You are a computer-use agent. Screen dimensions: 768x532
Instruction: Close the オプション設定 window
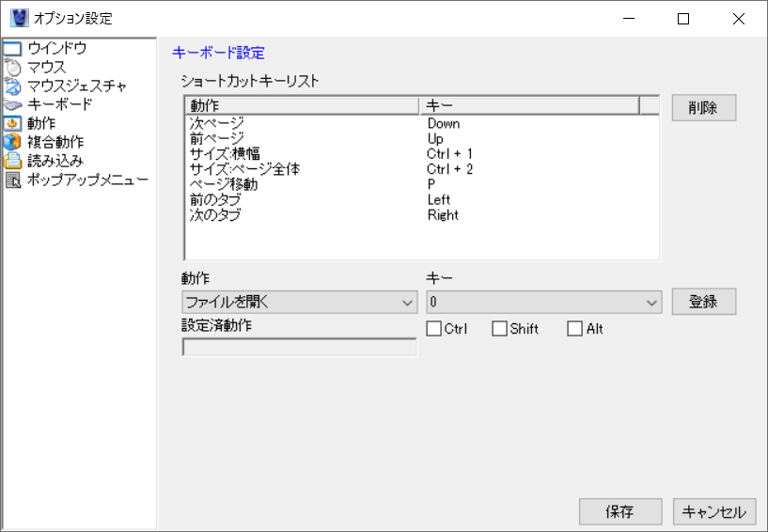coord(739,19)
